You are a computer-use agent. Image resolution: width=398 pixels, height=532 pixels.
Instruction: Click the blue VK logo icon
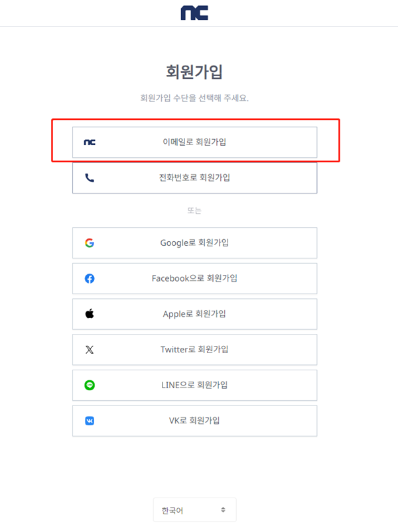coord(90,421)
